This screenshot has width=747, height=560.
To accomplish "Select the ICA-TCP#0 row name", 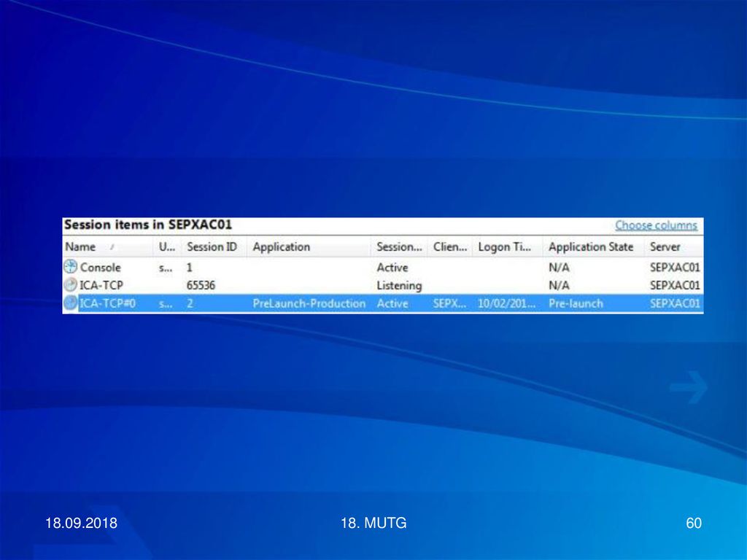I will (108, 303).
